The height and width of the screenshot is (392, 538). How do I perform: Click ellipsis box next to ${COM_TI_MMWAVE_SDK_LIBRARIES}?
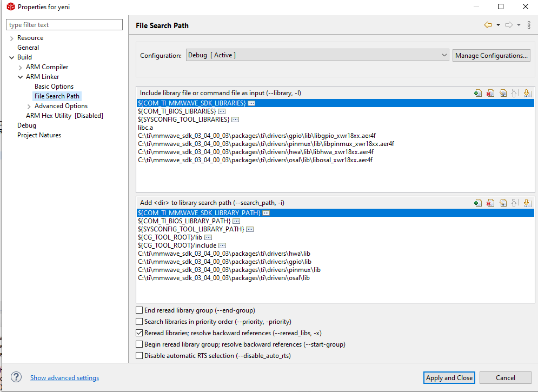pos(251,103)
